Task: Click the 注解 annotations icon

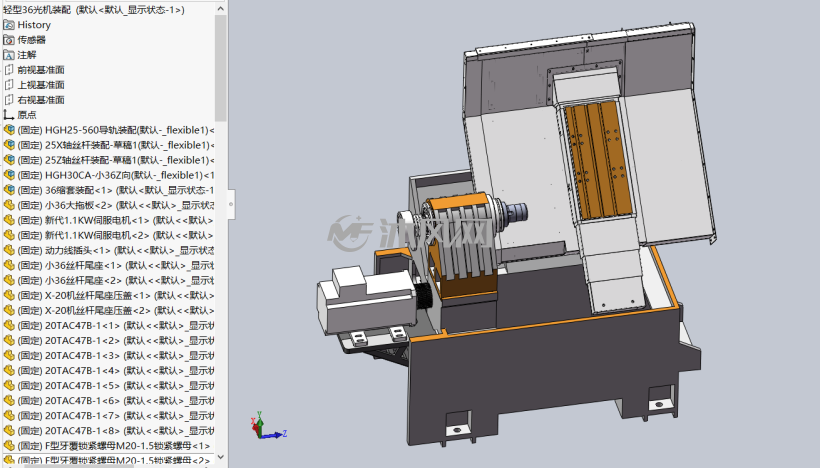Action: tap(8, 55)
